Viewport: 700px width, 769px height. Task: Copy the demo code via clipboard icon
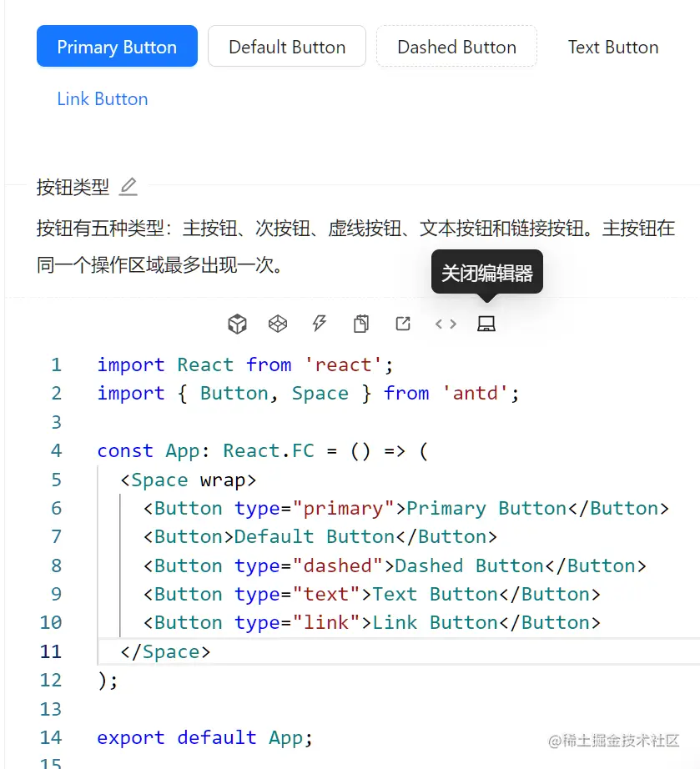pyautogui.click(x=361, y=324)
